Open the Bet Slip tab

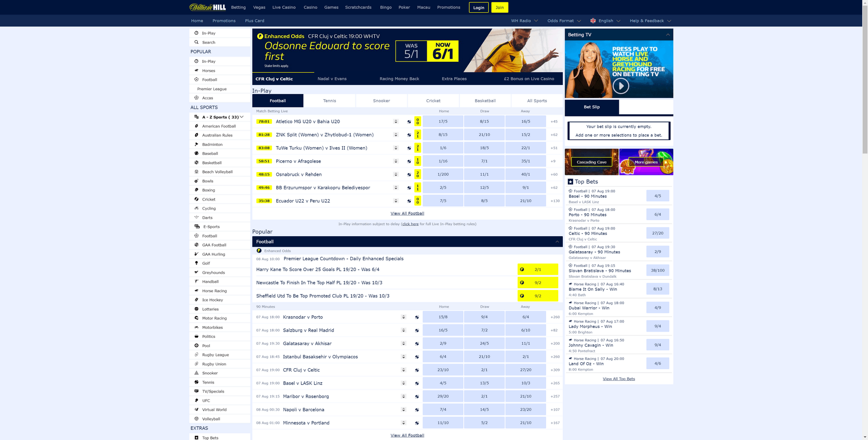click(592, 107)
